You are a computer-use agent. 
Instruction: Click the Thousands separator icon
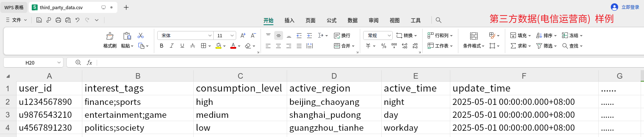pos(394,46)
